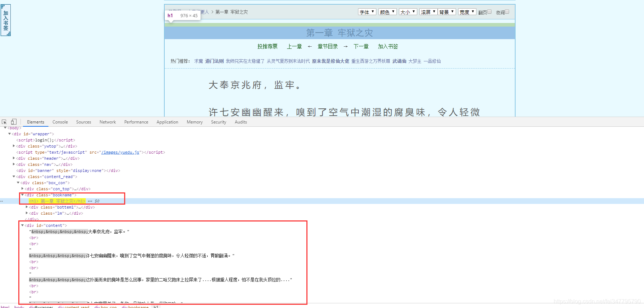Collapse the div class="bookname" node
Screen dimensions: 644x308
(x=22, y=195)
